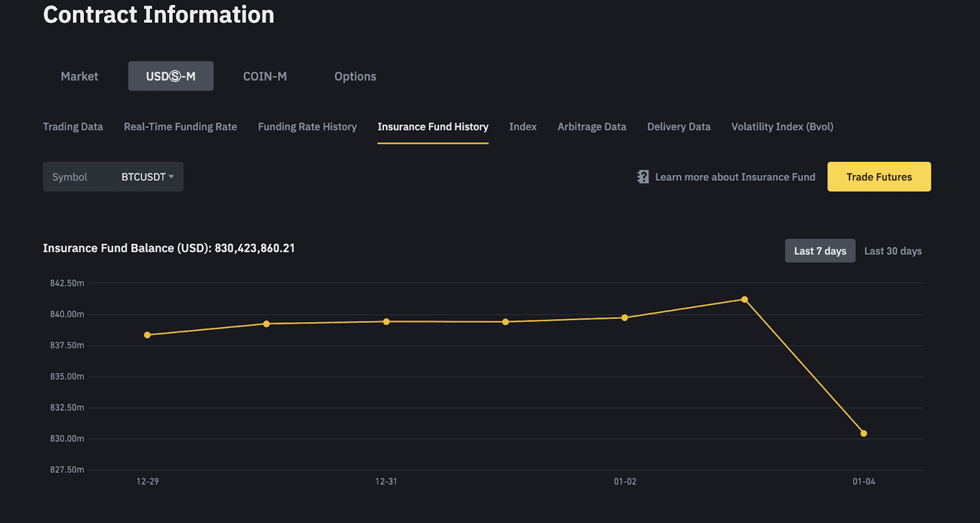Open the Trading Data tab
The width and height of the screenshot is (980, 523).
pyautogui.click(x=73, y=127)
